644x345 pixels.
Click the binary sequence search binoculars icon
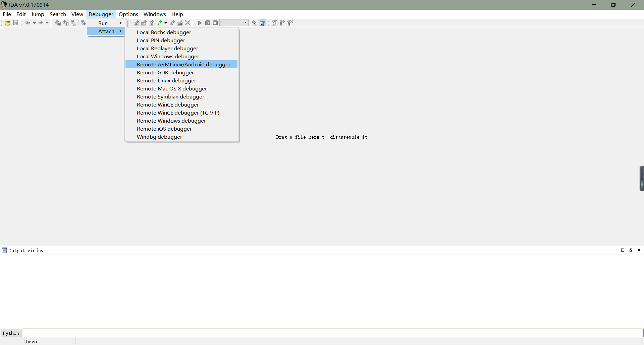[73, 23]
